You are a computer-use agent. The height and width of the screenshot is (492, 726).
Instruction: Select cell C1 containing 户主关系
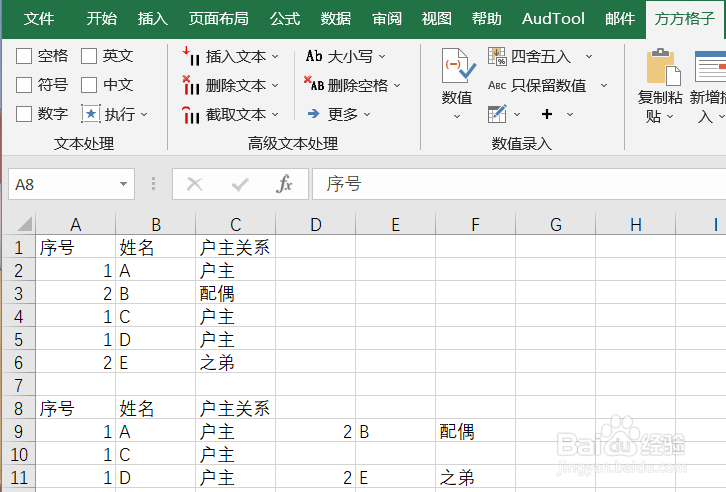pos(236,247)
